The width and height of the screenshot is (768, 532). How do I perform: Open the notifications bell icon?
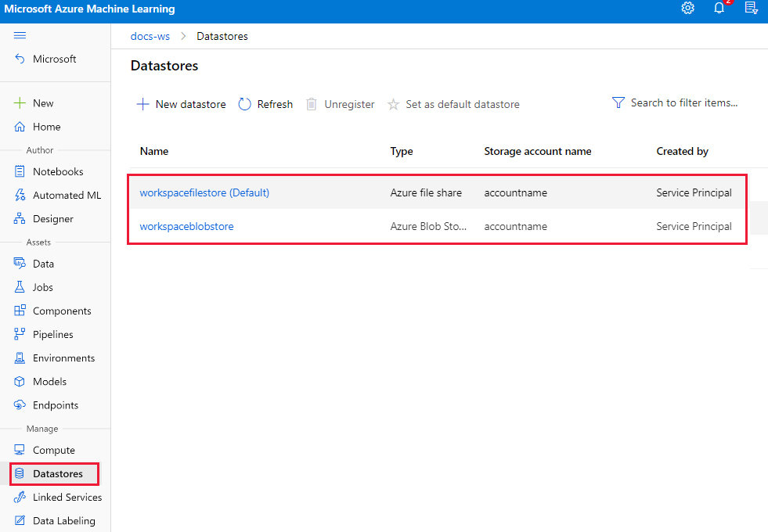coord(719,9)
